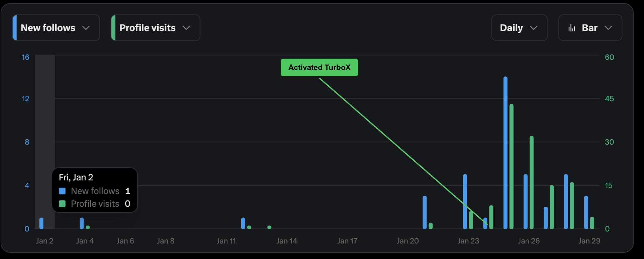
Task: Click the Jan 17 axis label
Action: pos(347,241)
